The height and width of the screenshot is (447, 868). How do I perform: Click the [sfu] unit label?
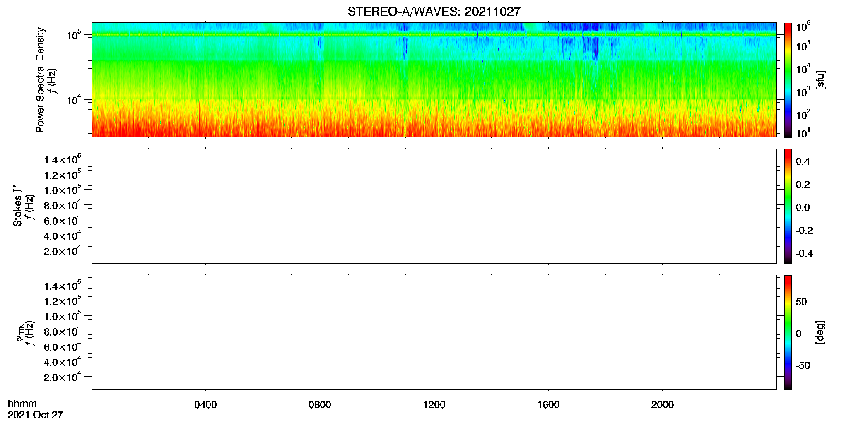[820, 80]
